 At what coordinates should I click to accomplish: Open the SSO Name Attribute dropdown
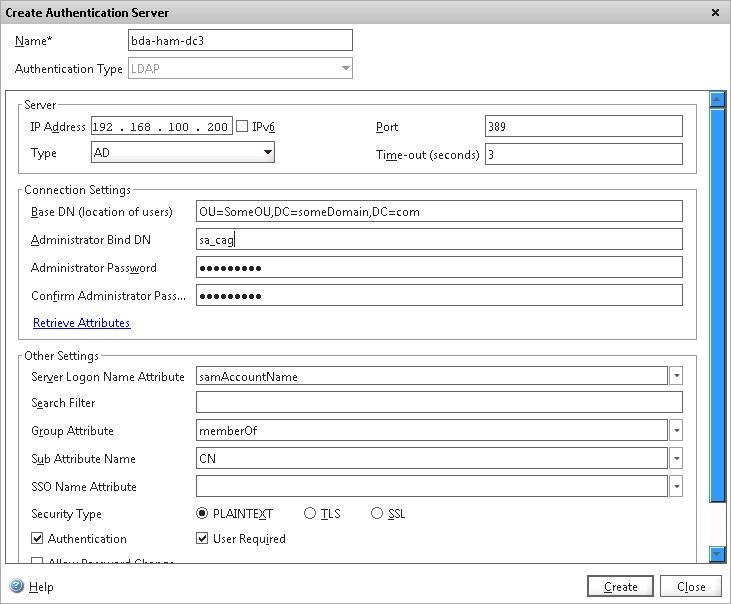[676, 487]
